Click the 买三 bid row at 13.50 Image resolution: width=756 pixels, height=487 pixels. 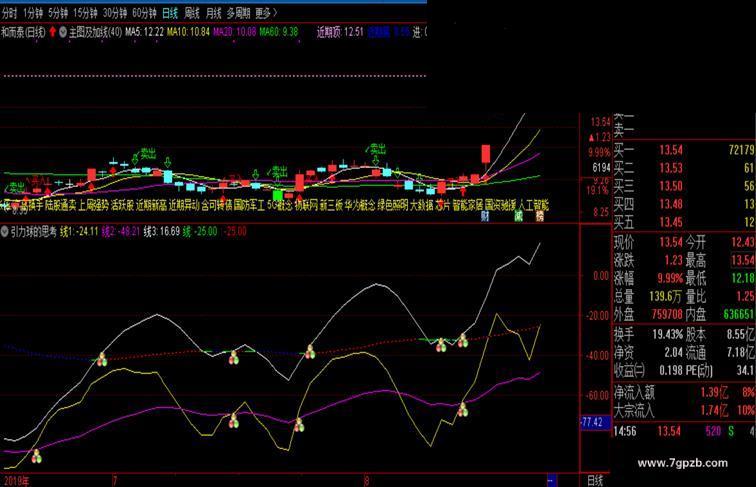(684, 186)
